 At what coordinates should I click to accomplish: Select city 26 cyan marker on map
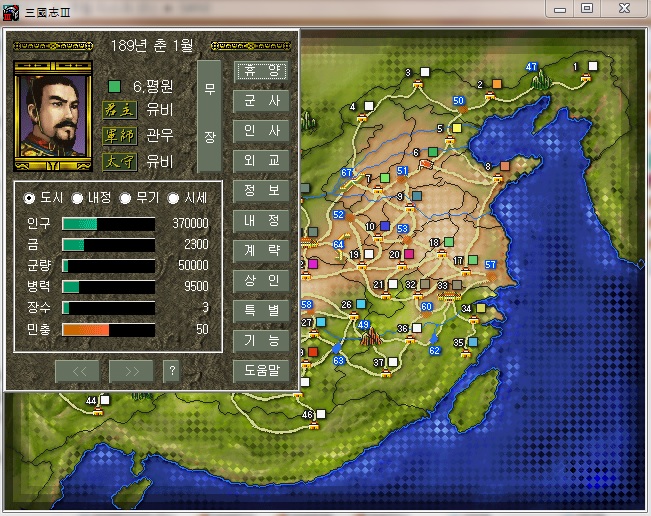coord(361,304)
